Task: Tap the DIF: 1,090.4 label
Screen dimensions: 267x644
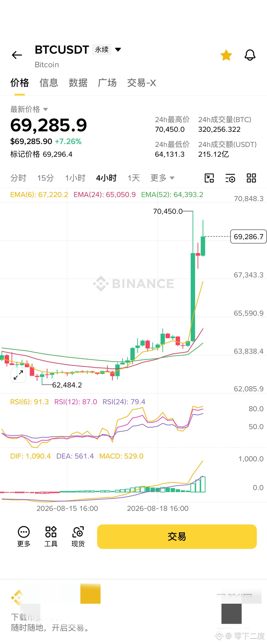Action: pos(31,456)
